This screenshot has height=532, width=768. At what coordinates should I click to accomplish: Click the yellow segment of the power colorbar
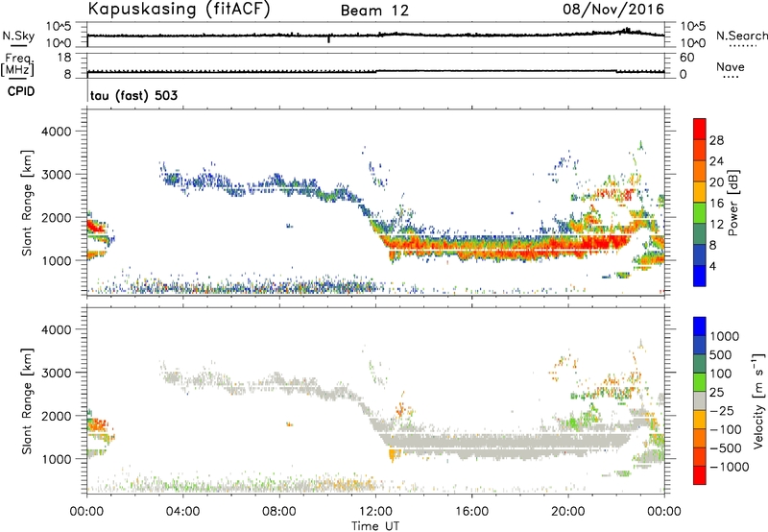tap(700, 191)
